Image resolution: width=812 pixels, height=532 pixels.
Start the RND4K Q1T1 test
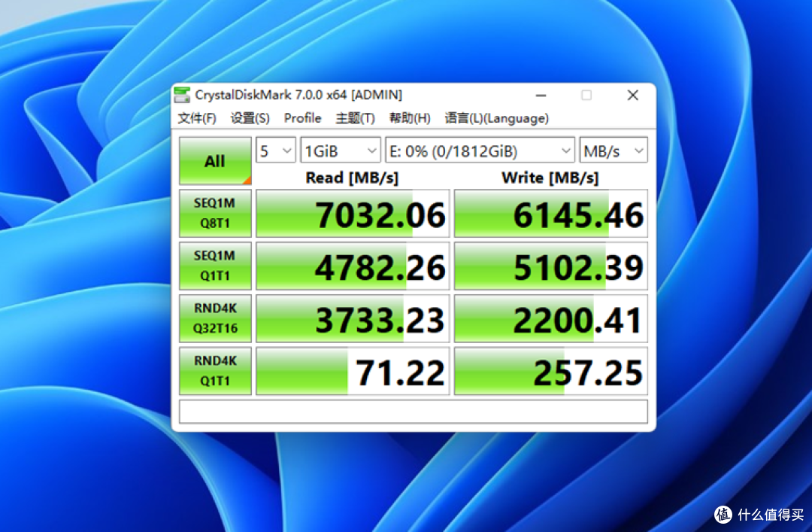pyautogui.click(x=216, y=371)
